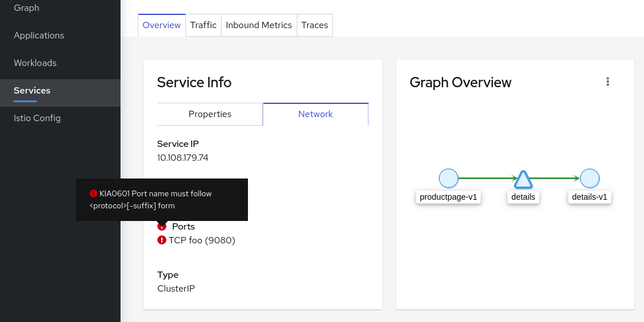Click the details node label
This screenshot has height=322, width=644.
[523, 197]
